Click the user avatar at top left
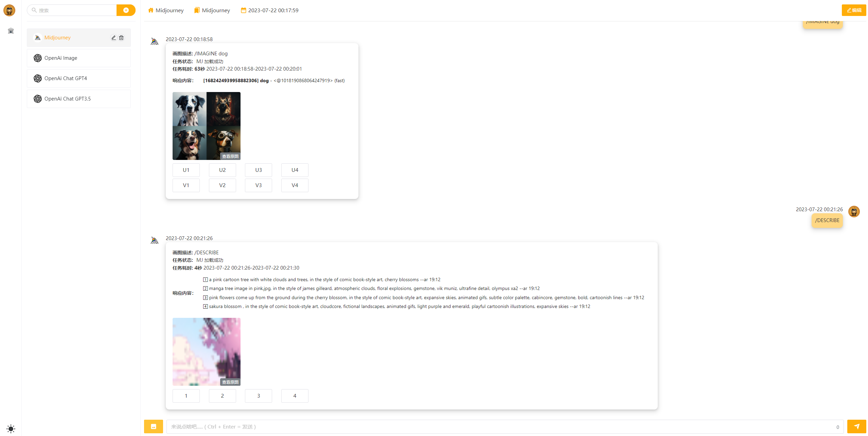The width and height of the screenshot is (868, 436). click(x=10, y=11)
